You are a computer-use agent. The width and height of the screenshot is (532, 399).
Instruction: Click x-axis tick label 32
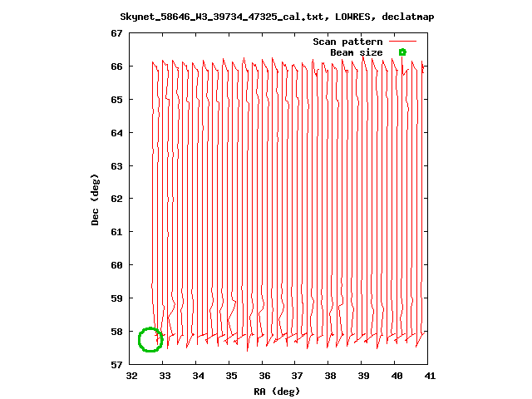tap(131, 376)
